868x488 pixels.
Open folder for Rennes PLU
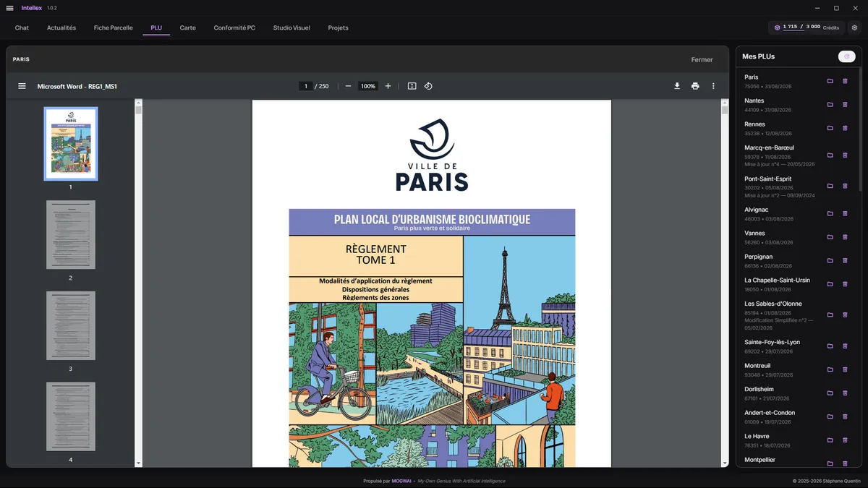(x=830, y=128)
